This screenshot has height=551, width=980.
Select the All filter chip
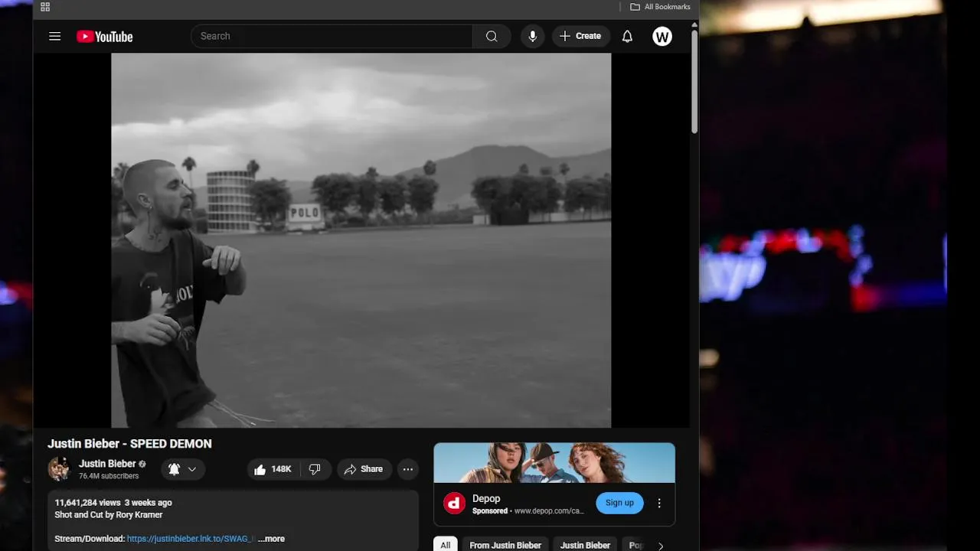(x=446, y=545)
